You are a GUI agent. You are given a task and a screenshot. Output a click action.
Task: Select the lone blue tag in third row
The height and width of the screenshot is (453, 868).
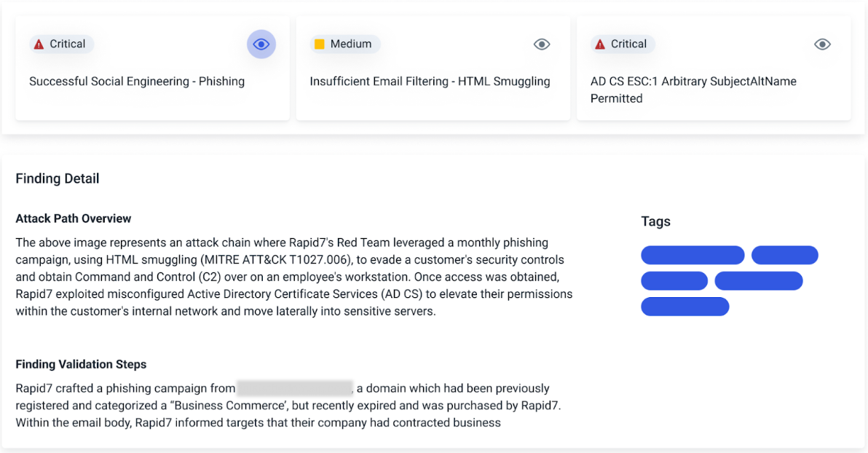tap(684, 307)
